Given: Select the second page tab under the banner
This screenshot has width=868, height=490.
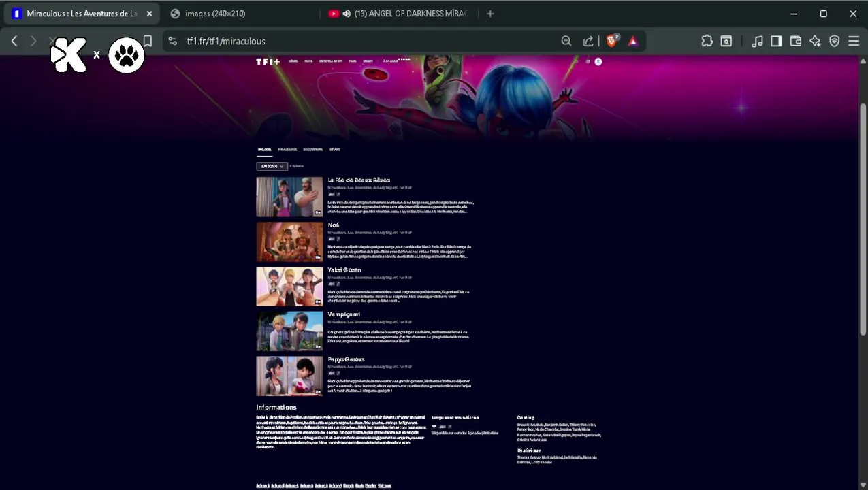Looking at the screenshot, I should pos(287,150).
